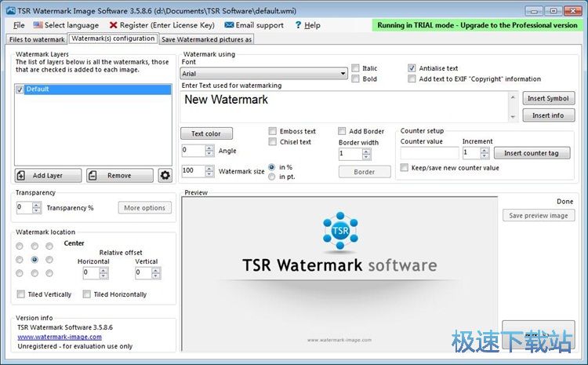Switch to Watermark(s) configuration tab

pos(113,38)
